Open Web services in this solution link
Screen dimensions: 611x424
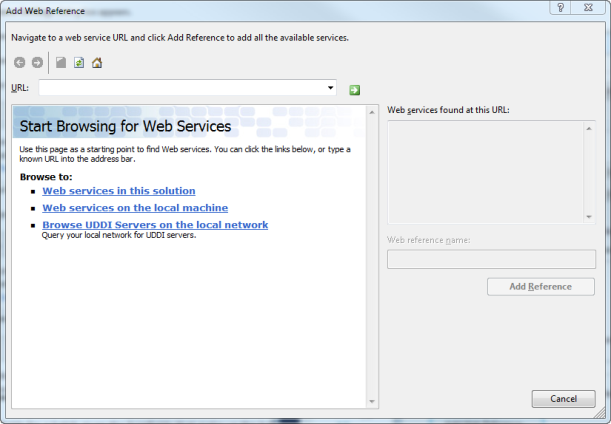click(x=118, y=191)
